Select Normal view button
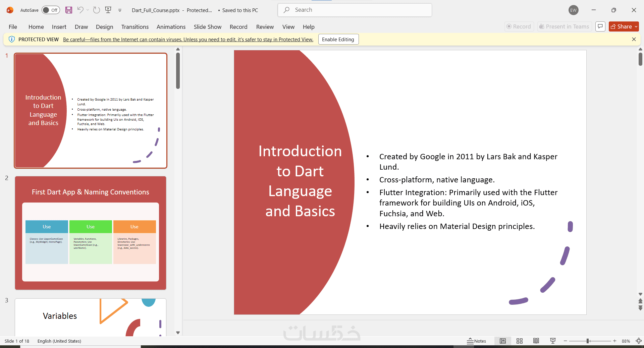Screen dimensions: 644x348 (x=503, y=341)
